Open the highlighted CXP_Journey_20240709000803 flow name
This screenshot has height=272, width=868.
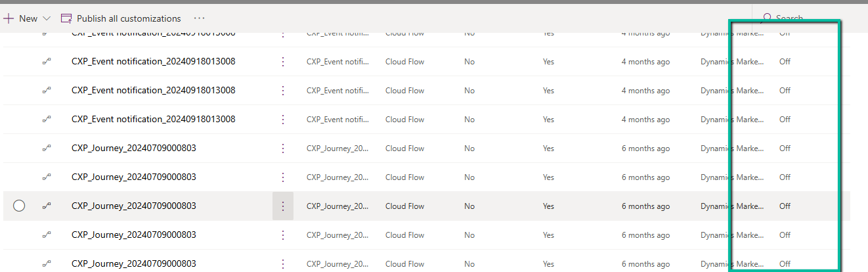[x=133, y=206]
